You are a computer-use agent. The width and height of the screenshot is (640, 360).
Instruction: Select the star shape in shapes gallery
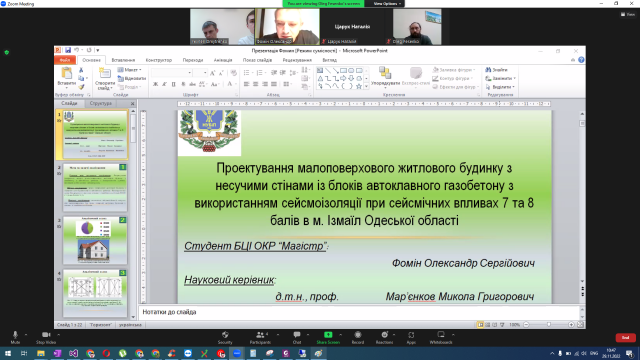coord(359,86)
